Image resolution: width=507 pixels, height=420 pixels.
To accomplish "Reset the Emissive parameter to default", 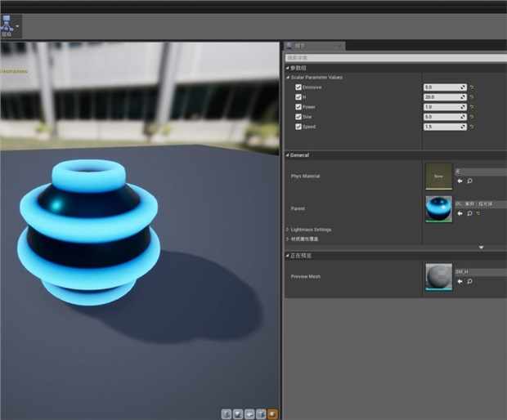I will [472, 87].
